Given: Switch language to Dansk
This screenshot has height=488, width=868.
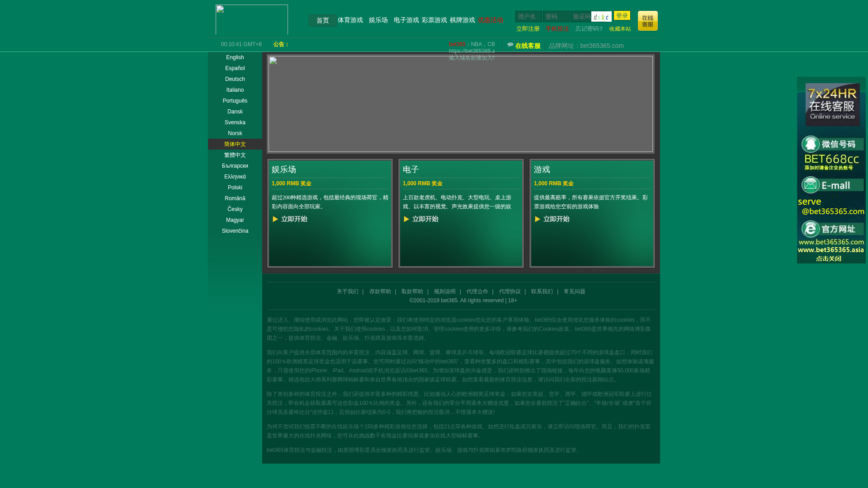Looking at the screenshot, I should click(235, 112).
